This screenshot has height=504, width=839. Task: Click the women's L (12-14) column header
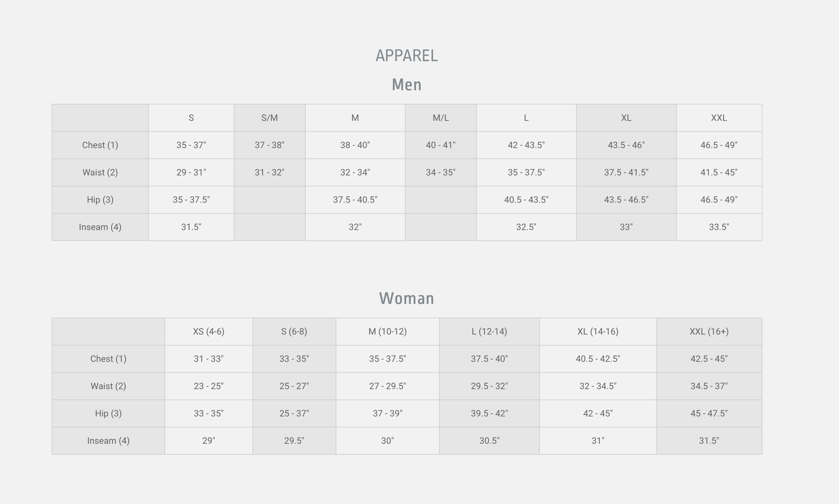tap(489, 332)
